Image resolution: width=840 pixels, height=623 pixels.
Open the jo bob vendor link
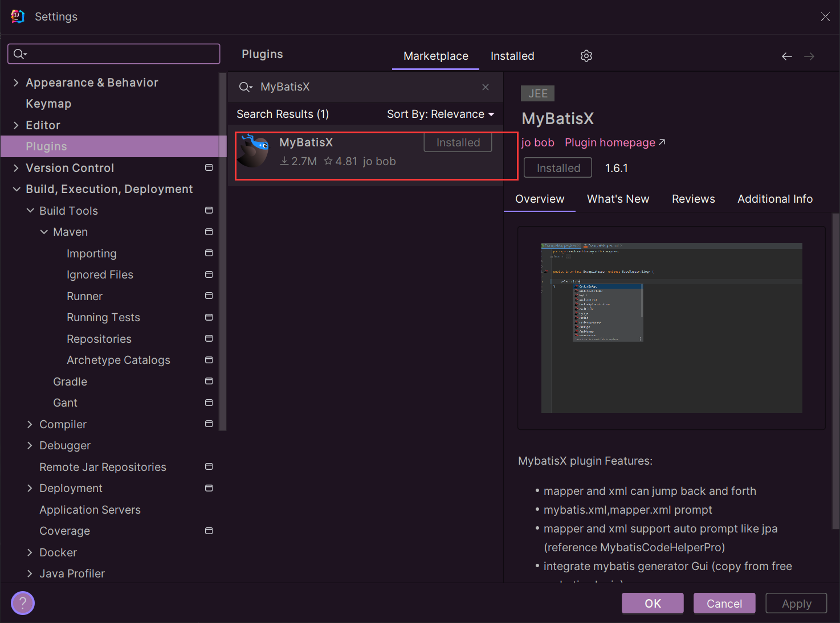(x=538, y=142)
